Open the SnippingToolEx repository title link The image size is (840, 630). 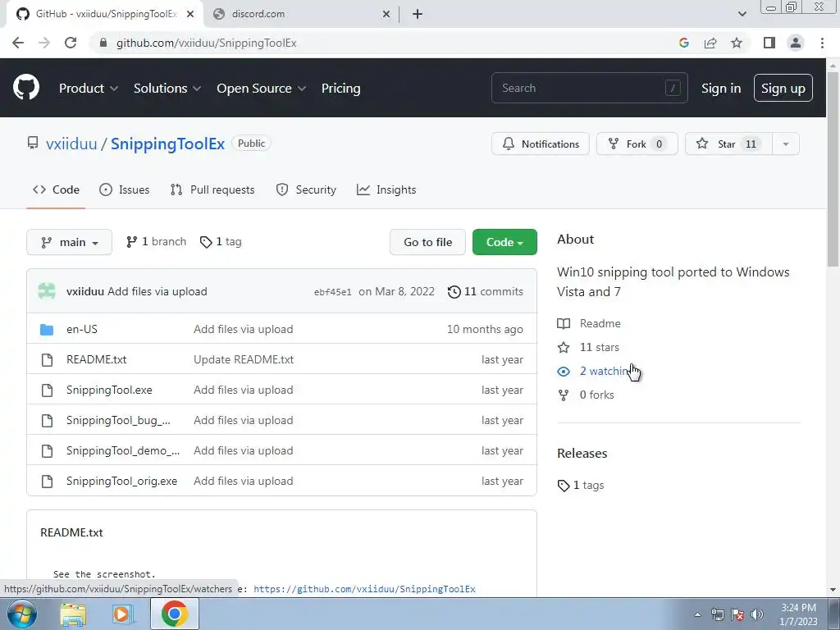click(167, 144)
